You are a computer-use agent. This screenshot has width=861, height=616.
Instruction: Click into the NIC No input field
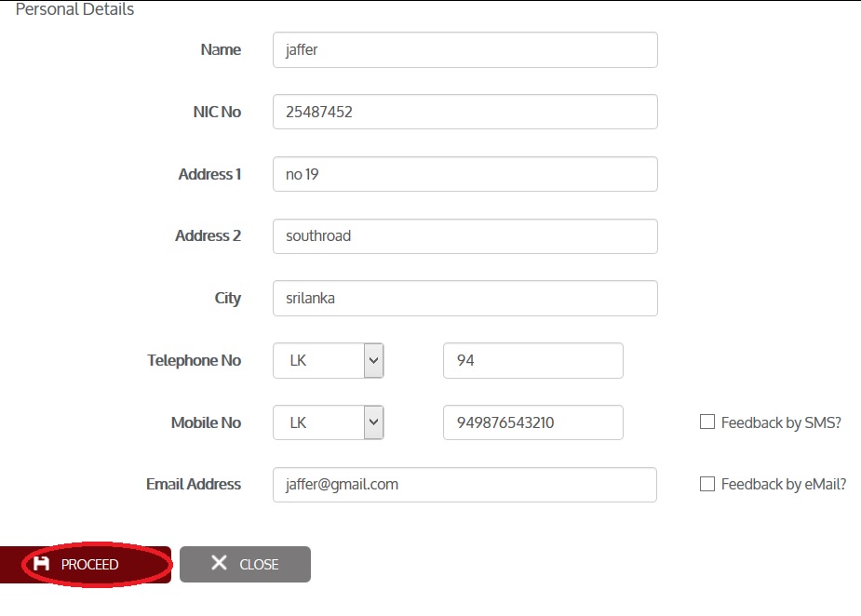tap(464, 112)
